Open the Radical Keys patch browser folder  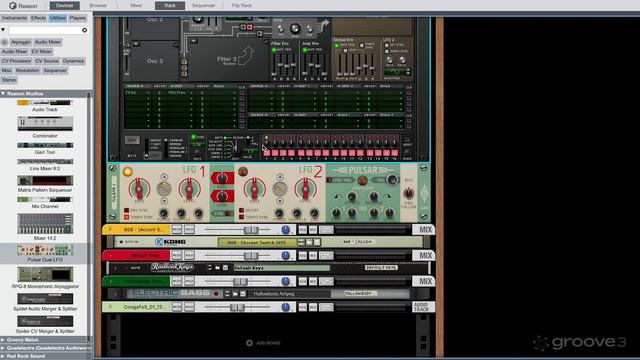217,268
